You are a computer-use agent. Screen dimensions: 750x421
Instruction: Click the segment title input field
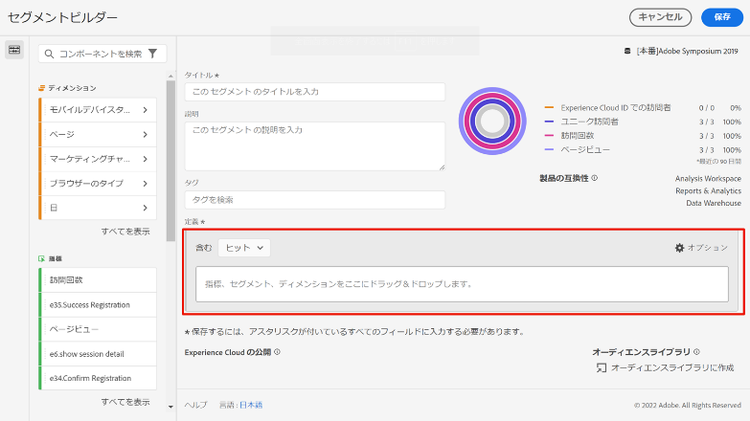click(315, 92)
